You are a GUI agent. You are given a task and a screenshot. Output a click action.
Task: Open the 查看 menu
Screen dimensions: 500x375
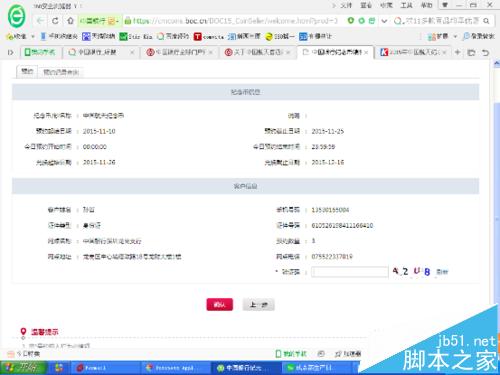366,5
